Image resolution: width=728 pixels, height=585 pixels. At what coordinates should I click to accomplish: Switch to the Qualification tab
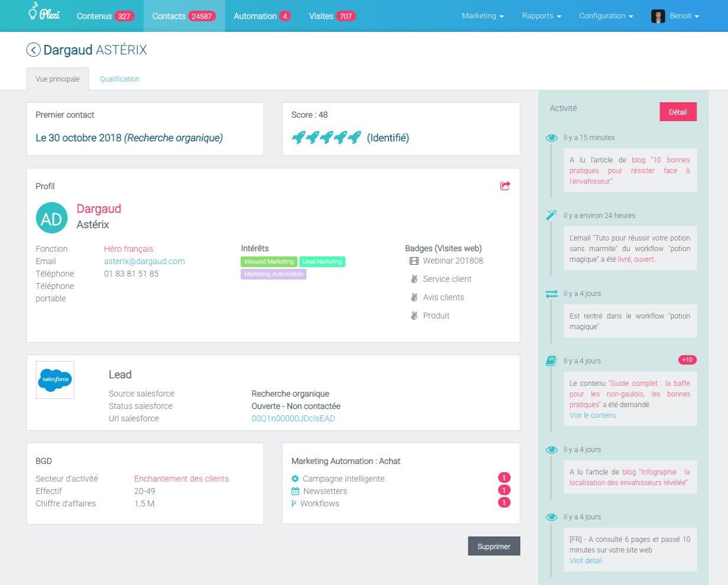[x=119, y=79]
